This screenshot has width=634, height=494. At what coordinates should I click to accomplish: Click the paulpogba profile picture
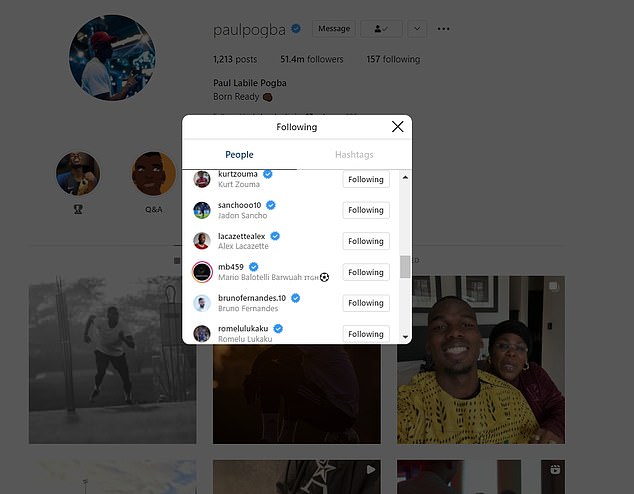(112, 58)
